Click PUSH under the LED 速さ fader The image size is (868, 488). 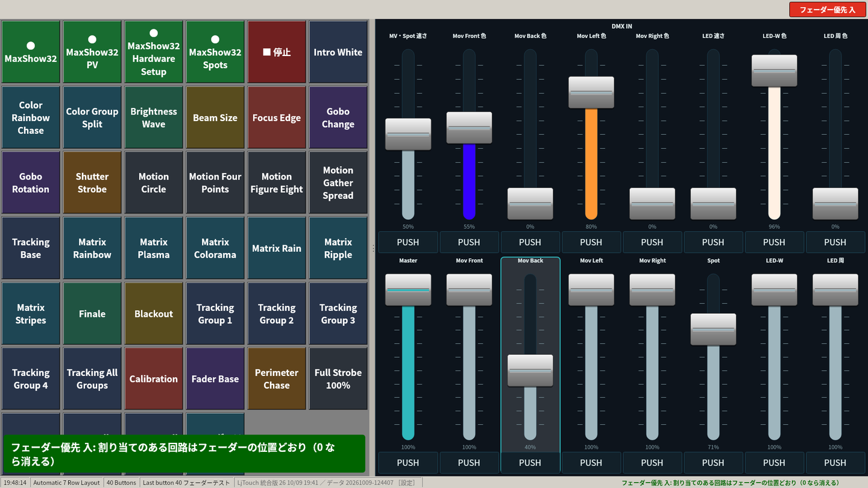point(713,242)
